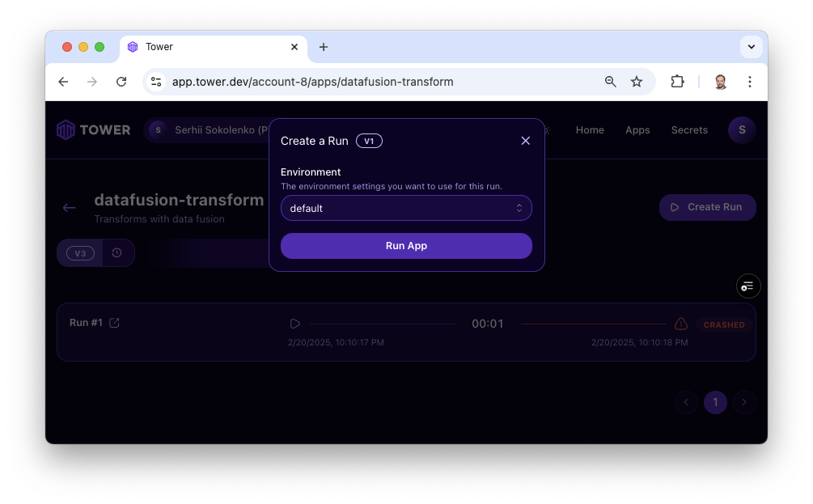Click the crash warning triangle icon
The width and height of the screenshot is (813, 504).
(x=681, y=324)
